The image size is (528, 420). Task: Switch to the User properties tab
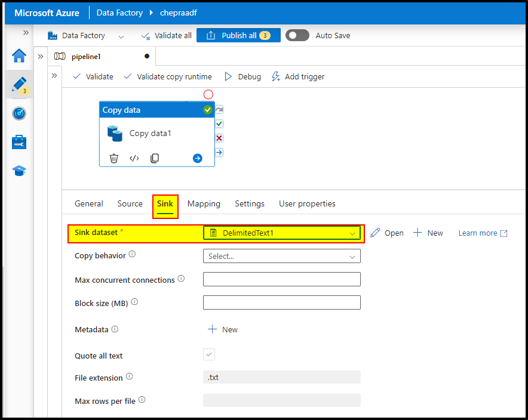(307, 203)
